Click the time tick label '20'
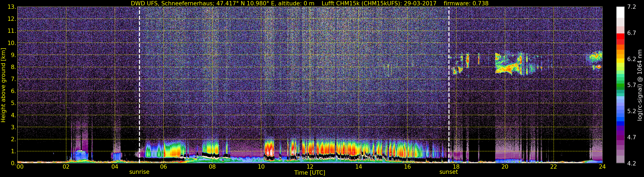Viewport: 644px width, 177px height. 505,167
